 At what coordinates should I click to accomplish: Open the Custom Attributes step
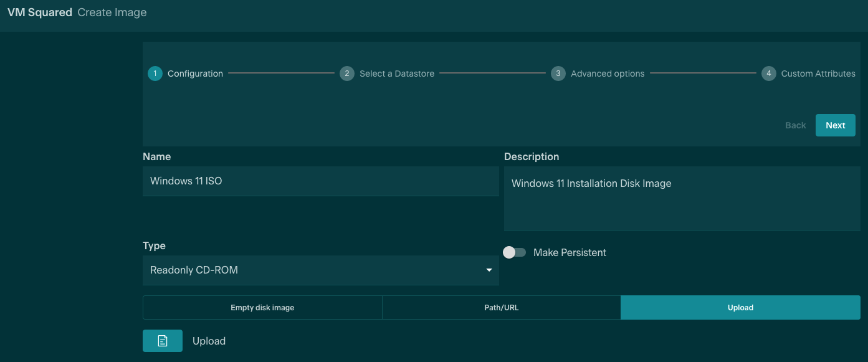pyautogui.click(x=818, y=74)
